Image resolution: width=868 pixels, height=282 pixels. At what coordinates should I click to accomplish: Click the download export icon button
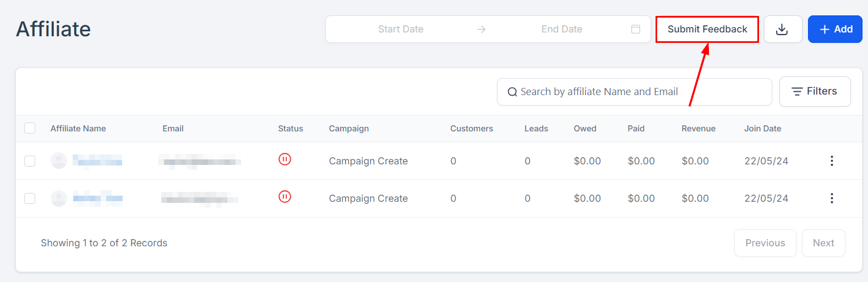[x=782, y=29]
